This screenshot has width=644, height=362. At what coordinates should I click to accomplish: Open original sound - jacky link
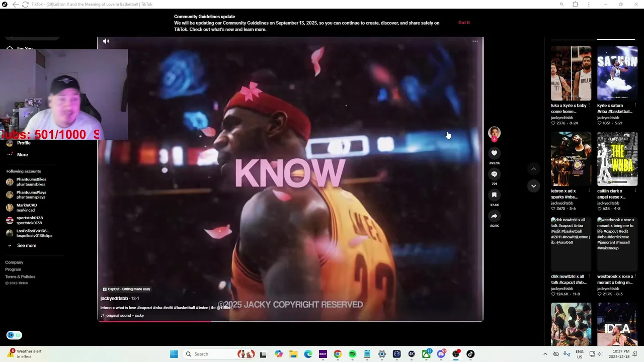(122, 316)
